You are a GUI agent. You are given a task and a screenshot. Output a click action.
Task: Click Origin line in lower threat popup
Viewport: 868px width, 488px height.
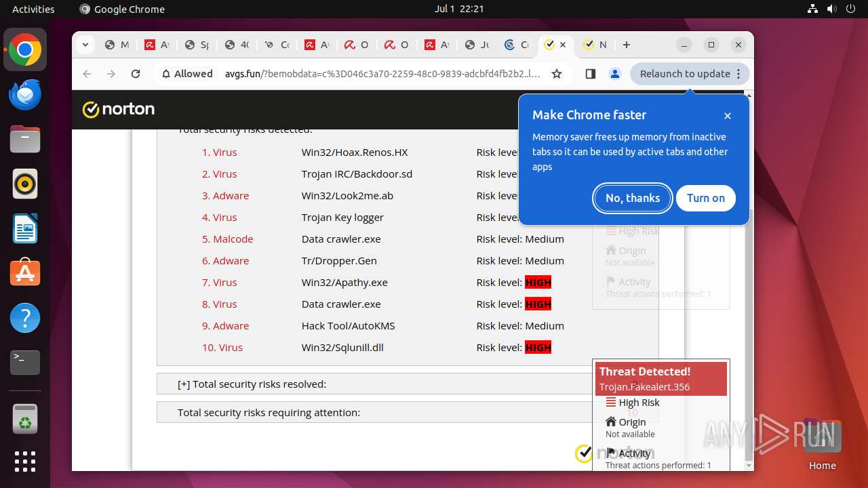click(625, 422)
